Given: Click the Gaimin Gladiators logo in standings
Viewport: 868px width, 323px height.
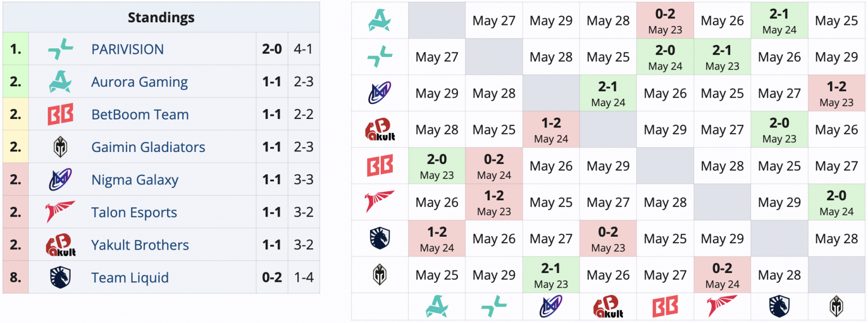Looking at the screenshot, I should pyautogui.click(x=60, y=147).
